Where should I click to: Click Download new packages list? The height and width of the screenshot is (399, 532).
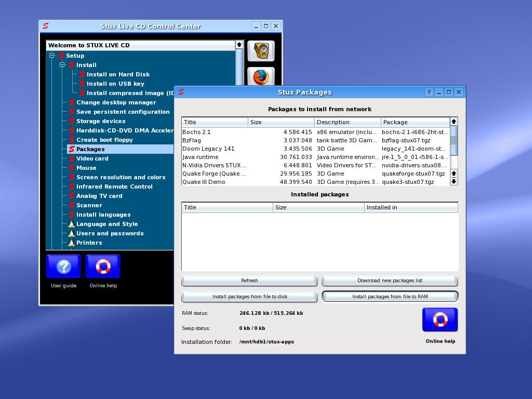click(x=390, y=281)
